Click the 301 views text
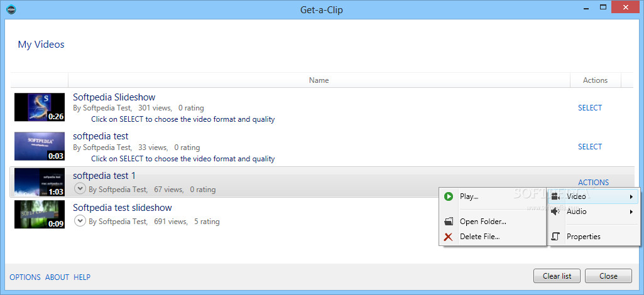 point(155,109)
